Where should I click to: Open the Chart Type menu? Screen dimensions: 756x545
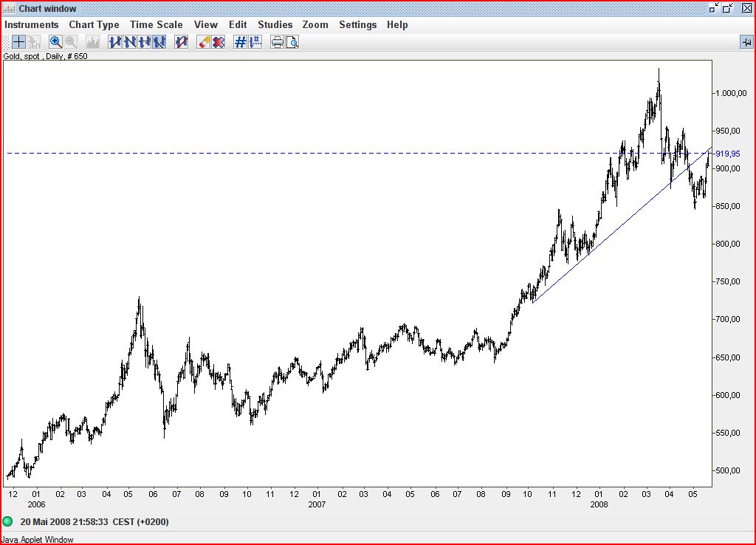coord(94,24)
